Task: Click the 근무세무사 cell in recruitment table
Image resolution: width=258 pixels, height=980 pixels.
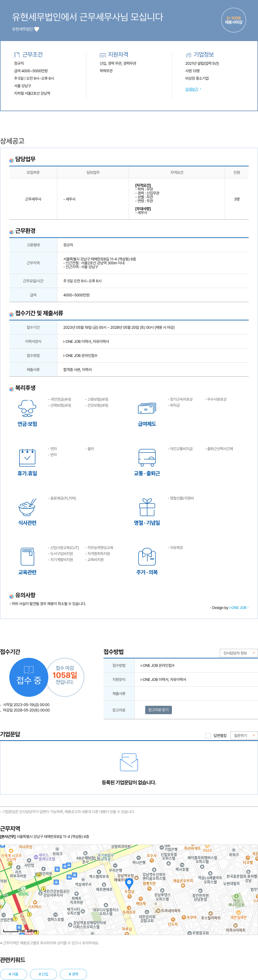Action: point(33,199)
